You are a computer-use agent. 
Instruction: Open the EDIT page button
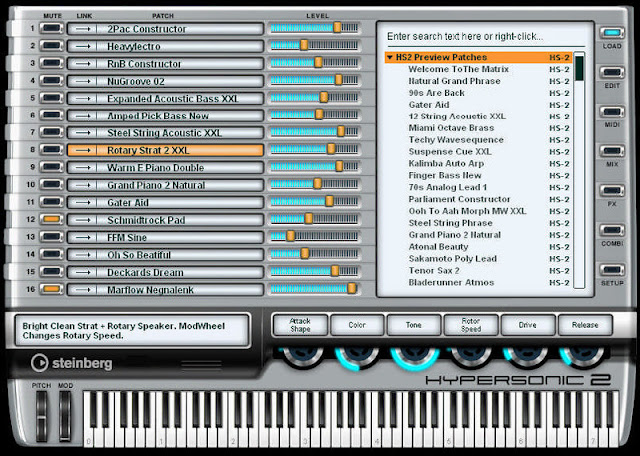612,73
